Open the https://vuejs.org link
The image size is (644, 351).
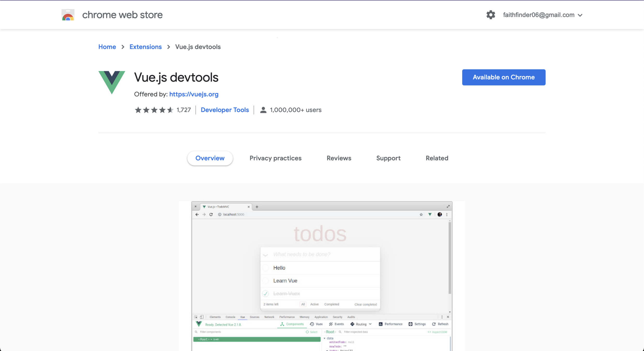[x=194, y=94]
